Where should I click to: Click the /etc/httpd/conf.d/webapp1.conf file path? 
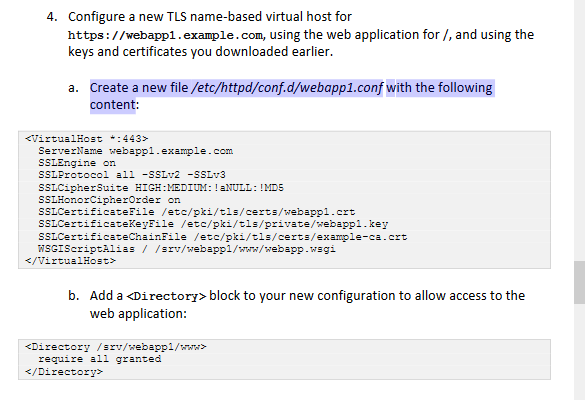287,88
